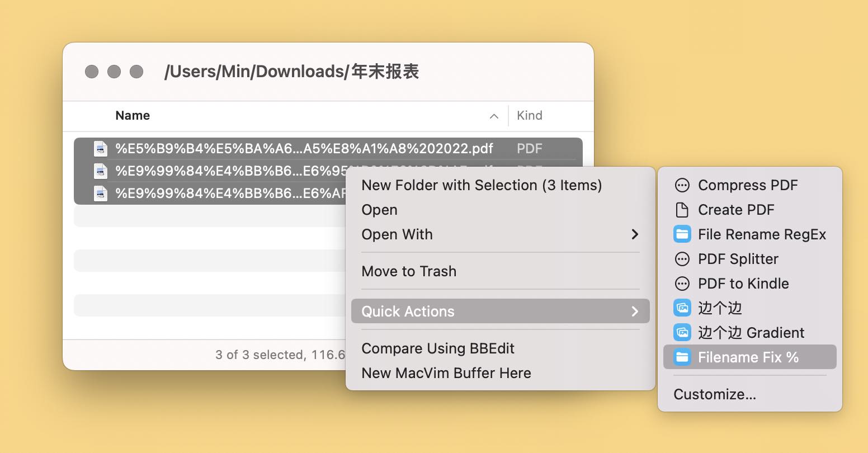Toggle sort order caret in Name column
Viewport: 868px width, 453px height.
(x=494, y=116)
